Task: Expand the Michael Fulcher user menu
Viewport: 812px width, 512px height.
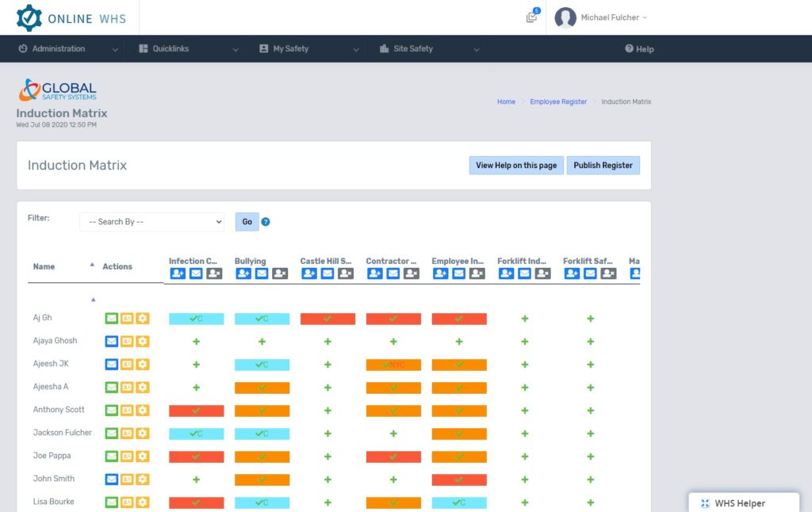Action: point(602,17)
